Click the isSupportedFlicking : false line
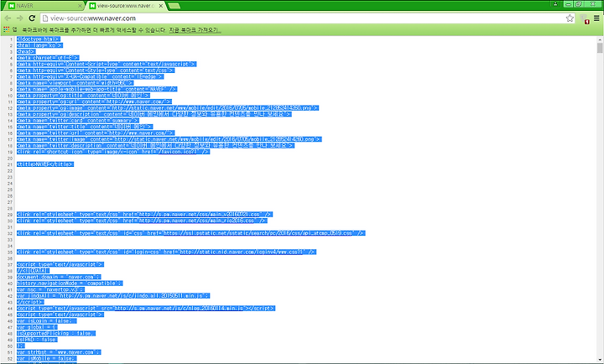Image resolution: width=604 pixels, height=364 pixels. [56, 334]
